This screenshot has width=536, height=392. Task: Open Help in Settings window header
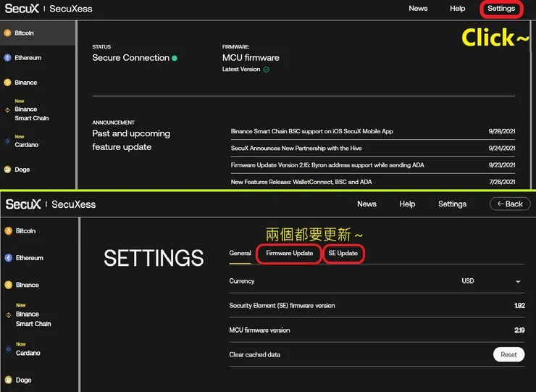coord(407,204)
